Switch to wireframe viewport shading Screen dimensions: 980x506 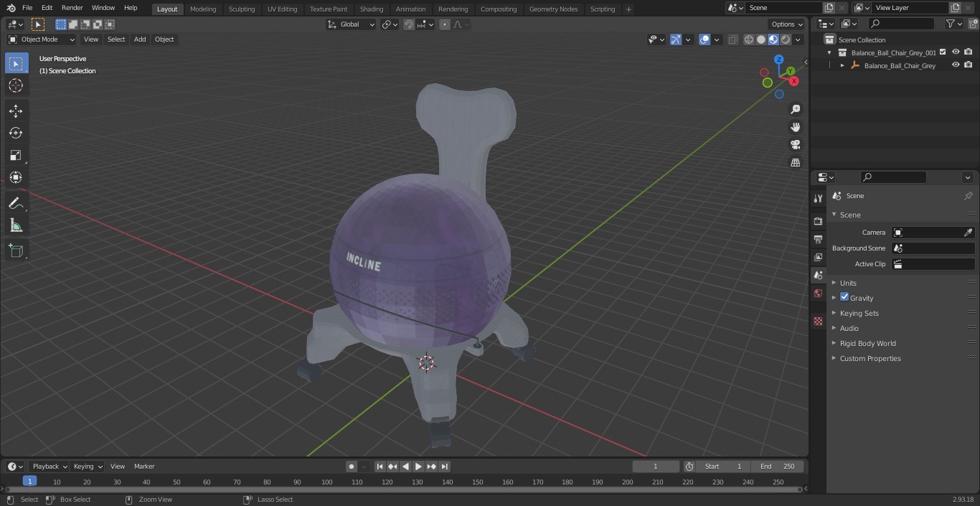pyautogui.click(x=749, y=39)
